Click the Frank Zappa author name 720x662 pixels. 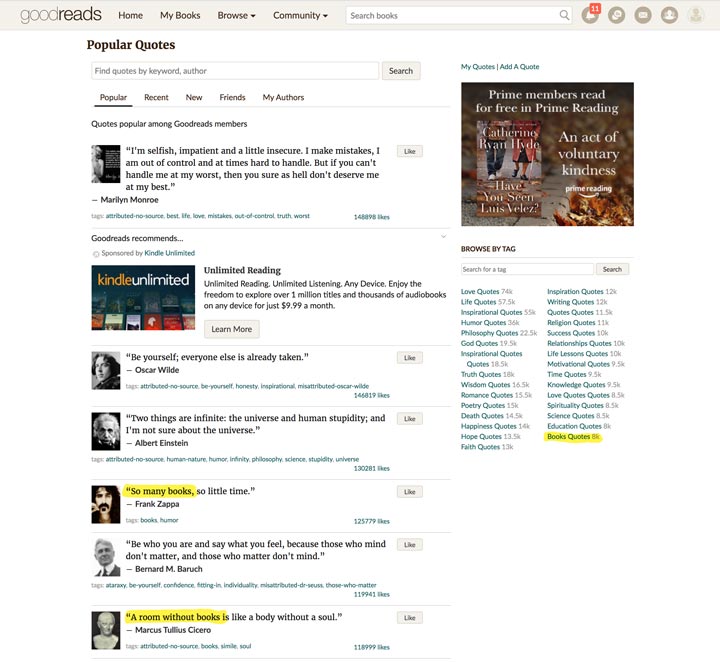click(157, 504)
